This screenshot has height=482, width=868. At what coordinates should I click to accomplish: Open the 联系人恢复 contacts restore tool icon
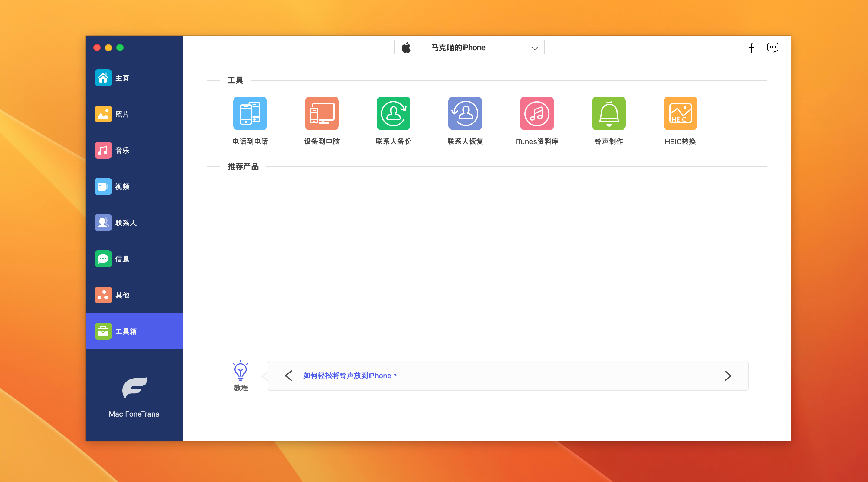click(x=465, y=113)
